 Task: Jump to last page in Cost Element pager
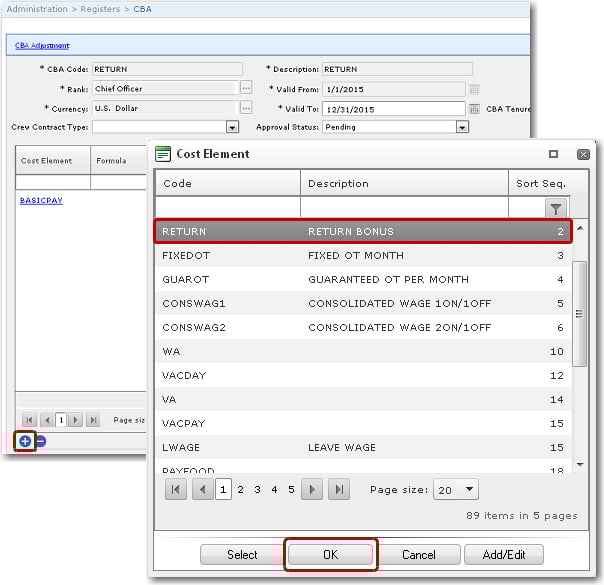click(x=339, y=490)
